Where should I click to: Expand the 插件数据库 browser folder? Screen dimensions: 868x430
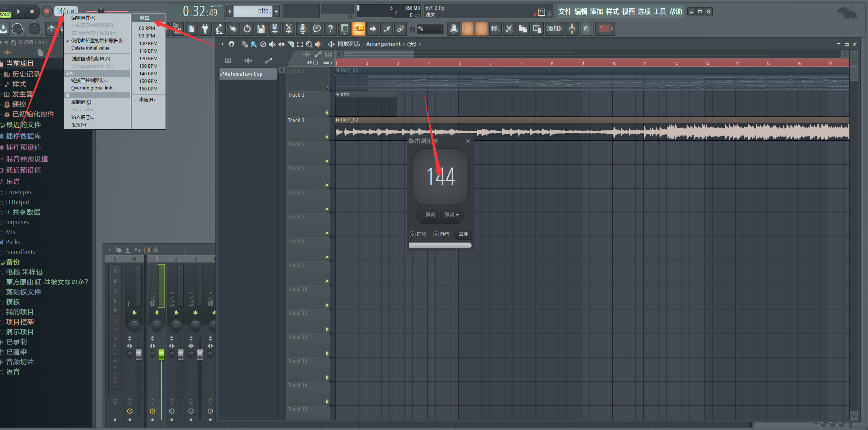pos(23,136)
